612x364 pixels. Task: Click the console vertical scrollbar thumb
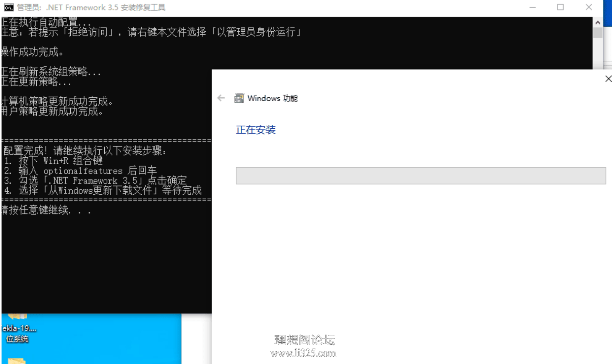598,33
